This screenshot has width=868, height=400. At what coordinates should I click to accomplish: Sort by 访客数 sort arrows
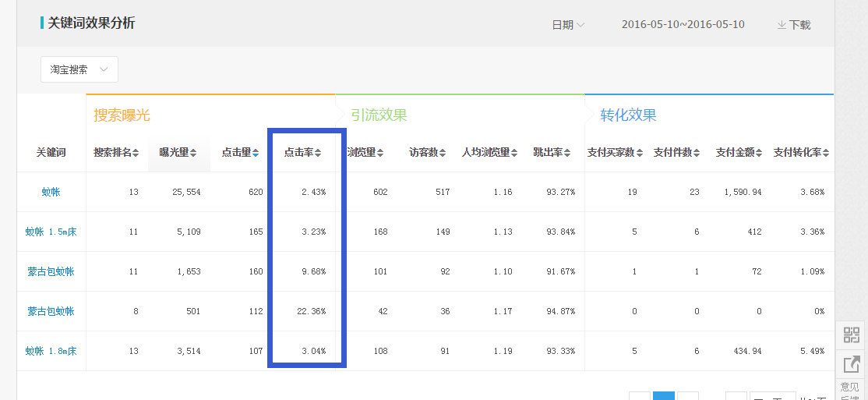pyautogui.click(x=443, y=153)
